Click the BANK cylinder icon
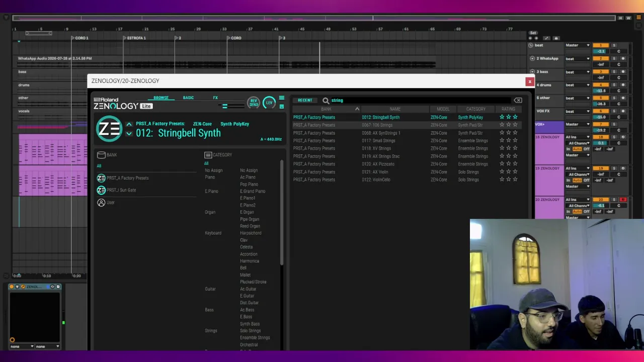The image size is (644, 362). 101,155
